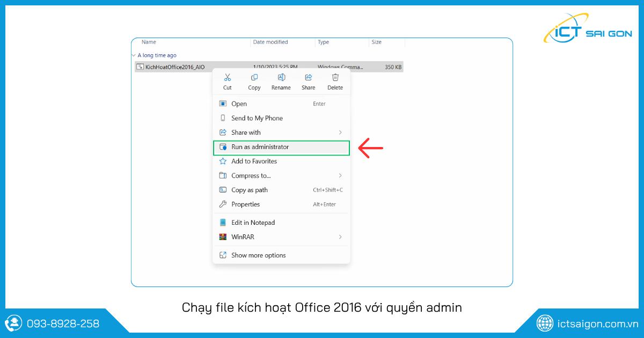Click the Delete trash icon
Screen dimensions: 644x338
point(335,78)
